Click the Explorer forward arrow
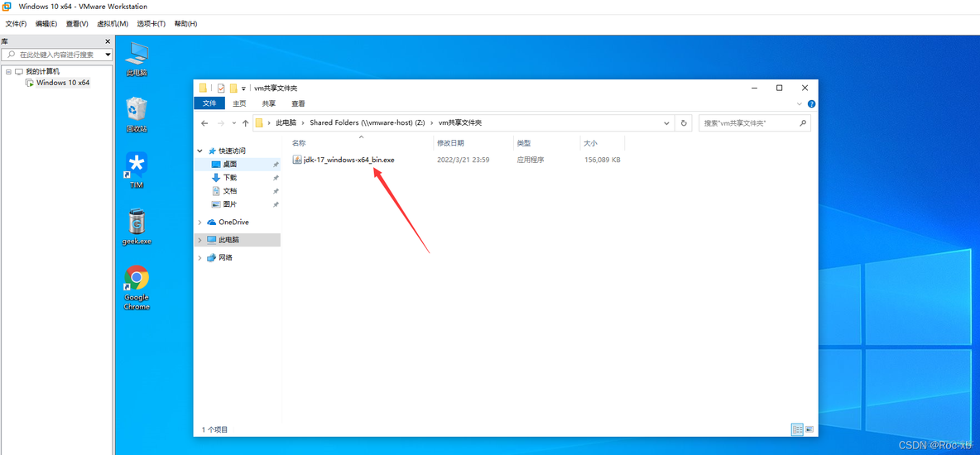This screenshot has width=980, height=455. 220,123
